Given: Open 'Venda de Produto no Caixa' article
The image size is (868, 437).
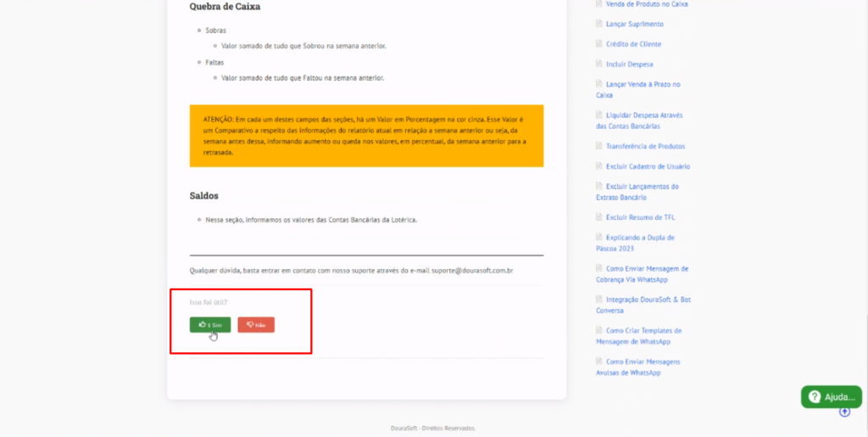Looking at the screenshot, I should point(646,4).
